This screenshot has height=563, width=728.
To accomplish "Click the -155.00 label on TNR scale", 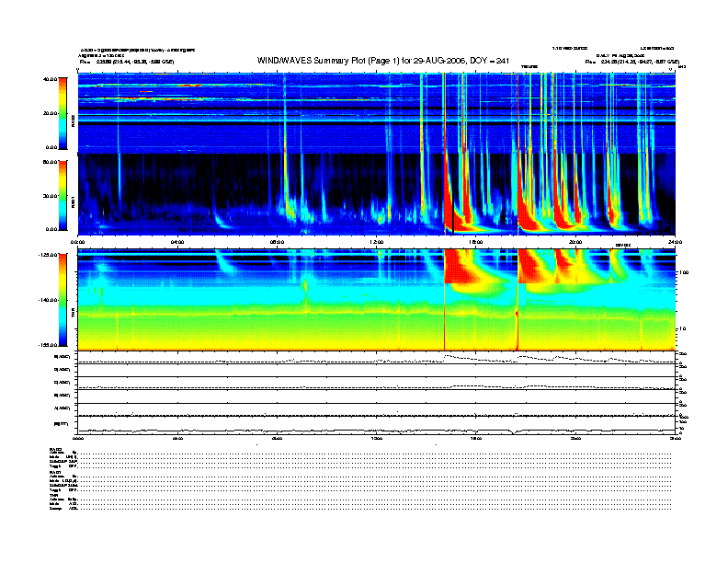I will click(x=48, y=345).
